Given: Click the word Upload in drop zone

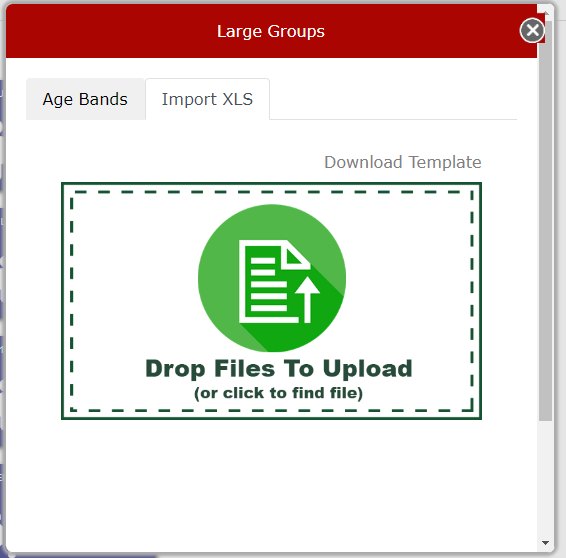Looking at the screenshot, I should [367, 369].
